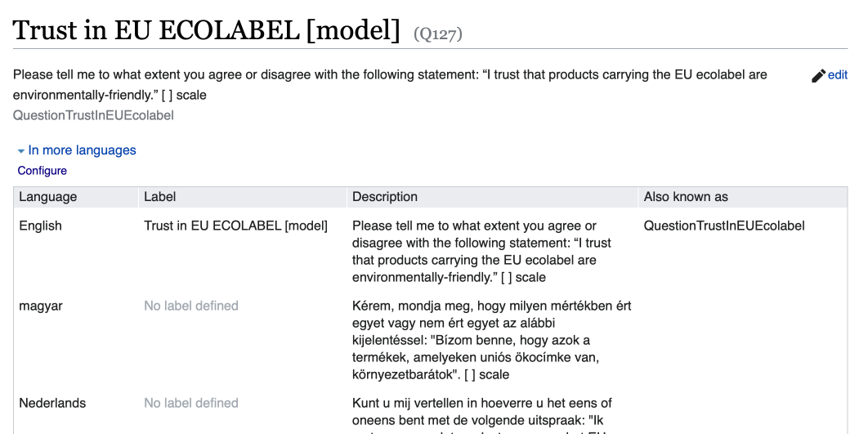868x434 pixels.
Task: Click the QuestionTrustInEUEcolabel alias in the table
Action: click(724, 226)
